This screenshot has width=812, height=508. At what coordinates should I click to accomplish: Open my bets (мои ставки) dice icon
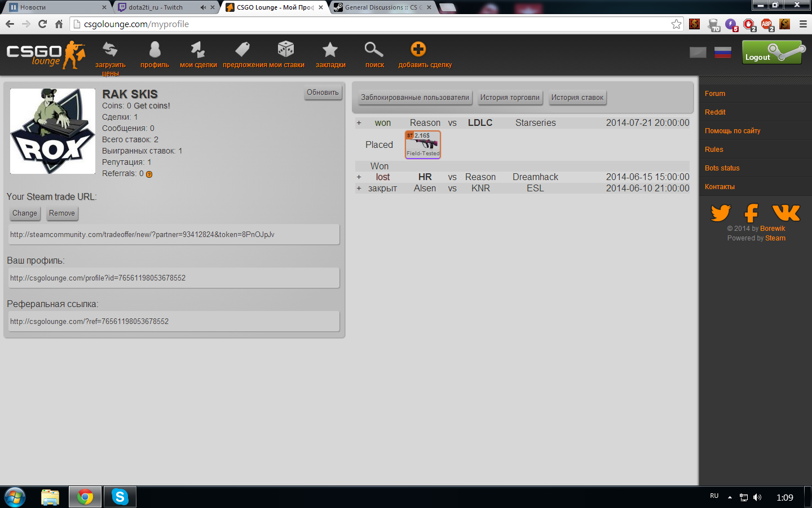(x=286, y=49)
